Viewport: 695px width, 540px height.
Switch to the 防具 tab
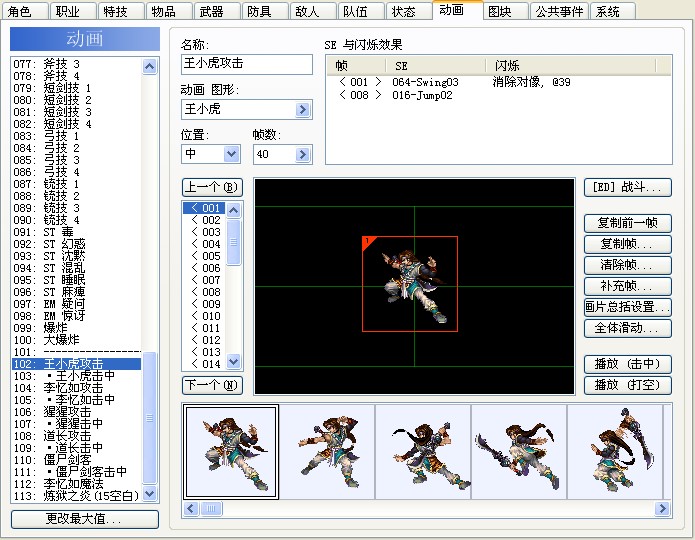[265, 11]
